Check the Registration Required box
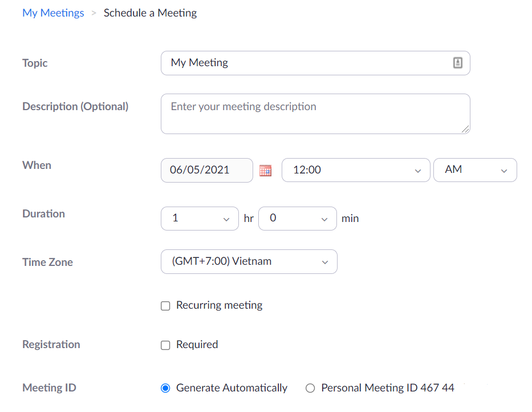Image resolution: width=532 pixels, height=412 pixels. click(165, 345)
